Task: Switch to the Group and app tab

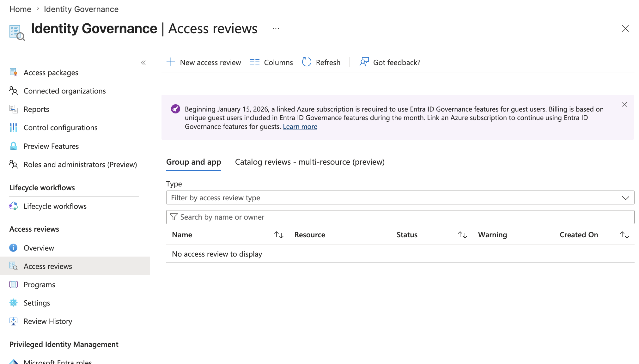Action: click(194, 162)
